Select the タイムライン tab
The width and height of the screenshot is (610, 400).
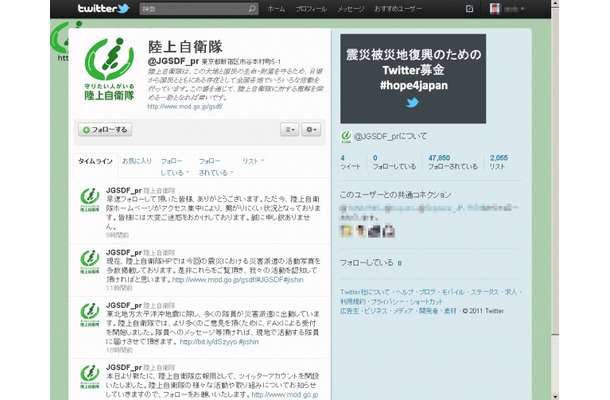pyautogui.click(x=95, y=161)
